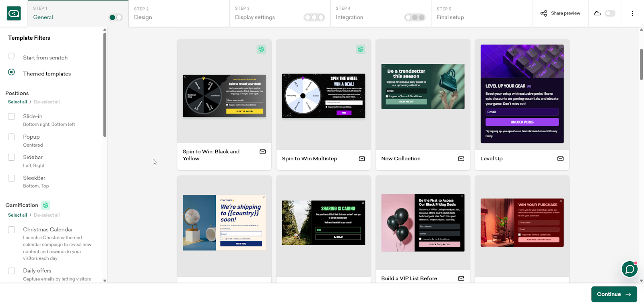Click the app logo in top-left corner

tap(14, 14)
